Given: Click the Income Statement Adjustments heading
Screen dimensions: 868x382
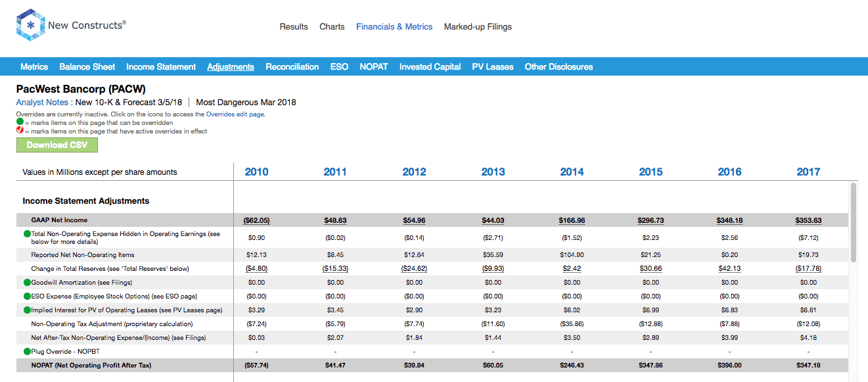Looking at the screenshot, I should [86, 201].
